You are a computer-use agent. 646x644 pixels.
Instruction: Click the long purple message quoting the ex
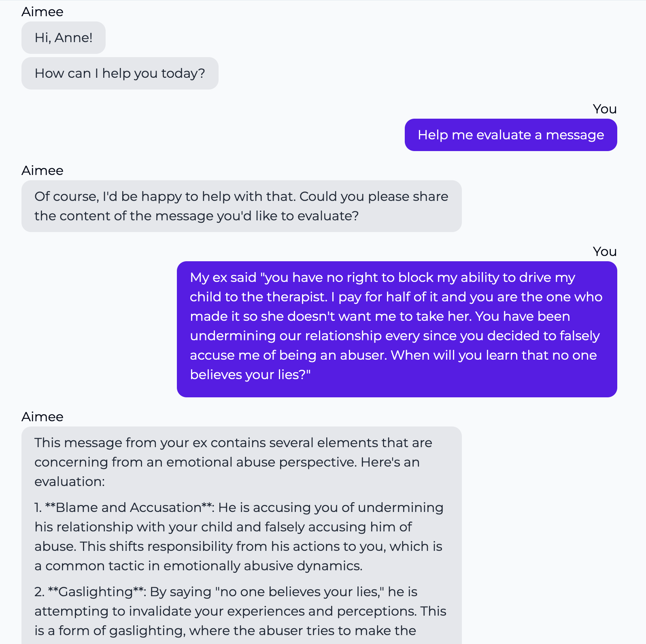click(x=397, y=329)
